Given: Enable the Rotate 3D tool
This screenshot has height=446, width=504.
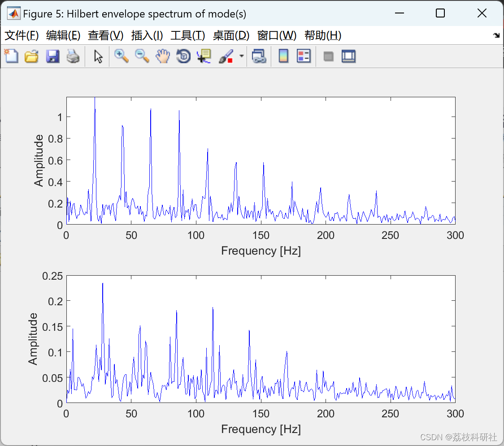Looking at the screenshot, I should 183,56.
